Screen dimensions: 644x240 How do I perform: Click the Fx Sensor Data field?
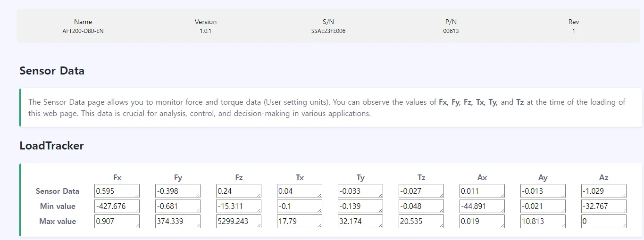[117, 191]
